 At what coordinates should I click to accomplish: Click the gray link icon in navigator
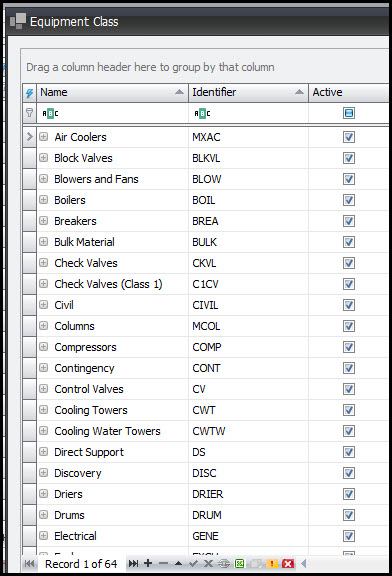(224, 563)
